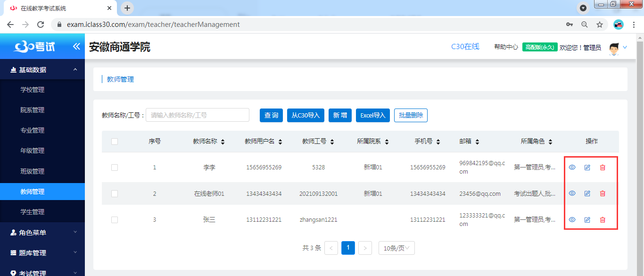Click the 查询 search button

click(271, 115)
